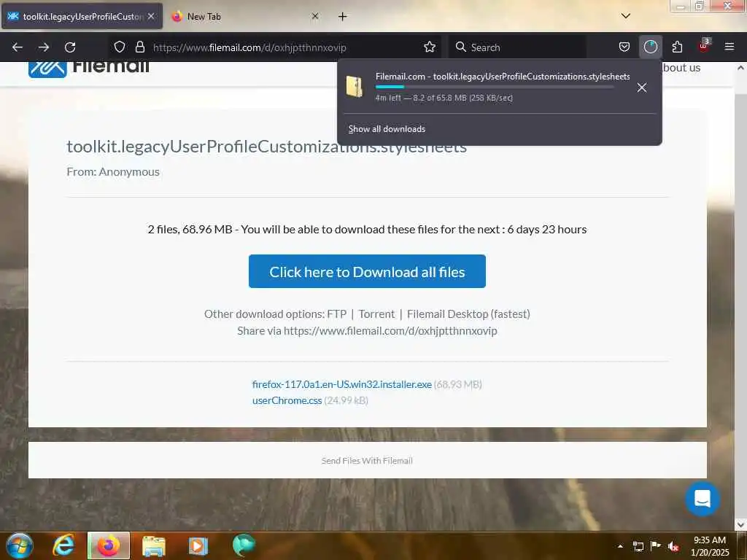
Task: Download firefox-117.0a1.en-US.win32.installer.exe
Action: pos(341,384)
